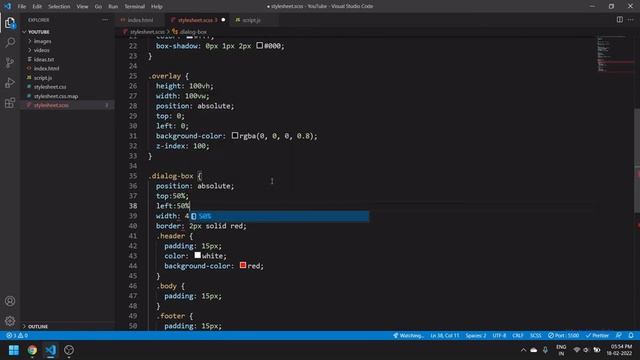This screenshot has height=360, width=640.
Task: Click Prettier status bar item
Action: tap(597, 336)
